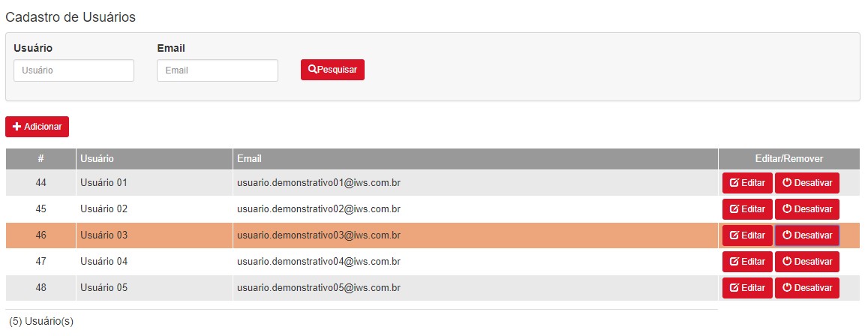The image size is (868, 336).
Task: Select the usuario.demonstrativo04@iws.com.br email cell
Action: 476,262
